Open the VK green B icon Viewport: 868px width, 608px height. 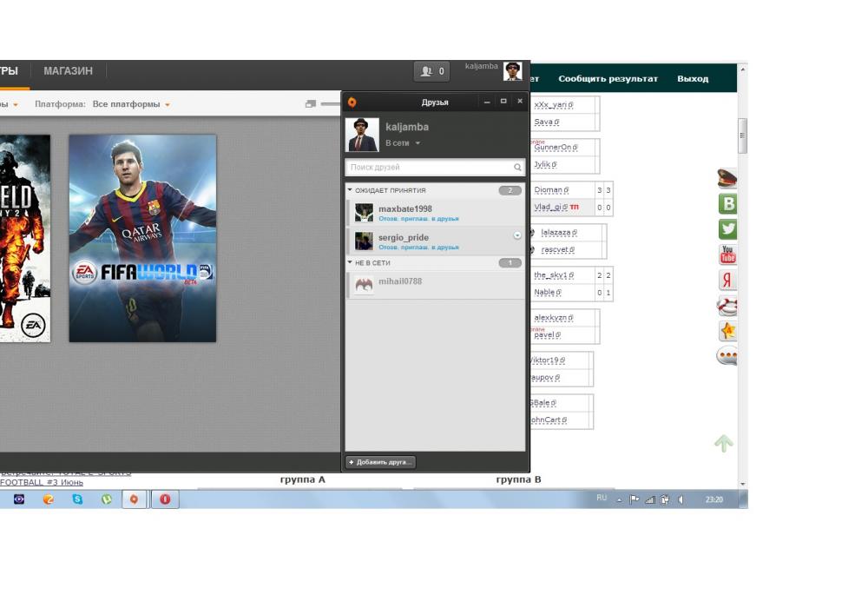(727, 204)
